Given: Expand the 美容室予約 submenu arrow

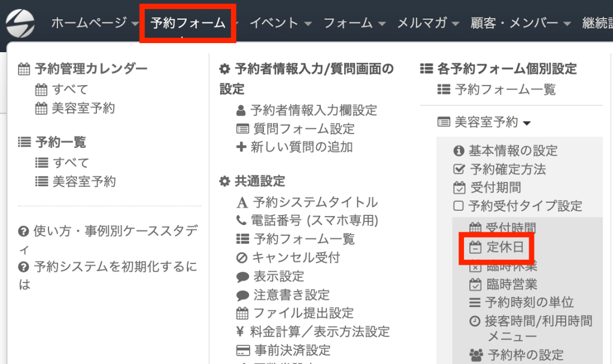Looking at the screenshot, I should click(x=527, y=123).
